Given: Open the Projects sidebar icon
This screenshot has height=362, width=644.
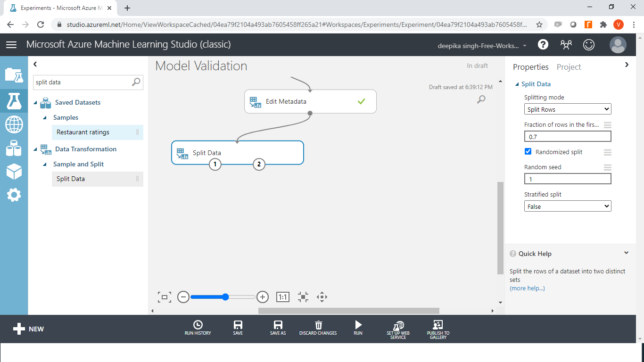Looking at the screenshot, I should click(x=14, y=75).
